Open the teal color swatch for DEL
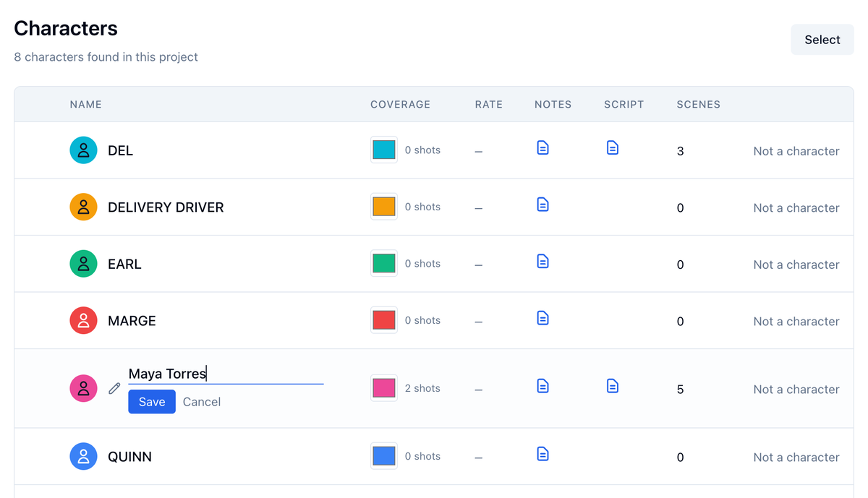This screenshot has width=868, height=498. [384, 150]
